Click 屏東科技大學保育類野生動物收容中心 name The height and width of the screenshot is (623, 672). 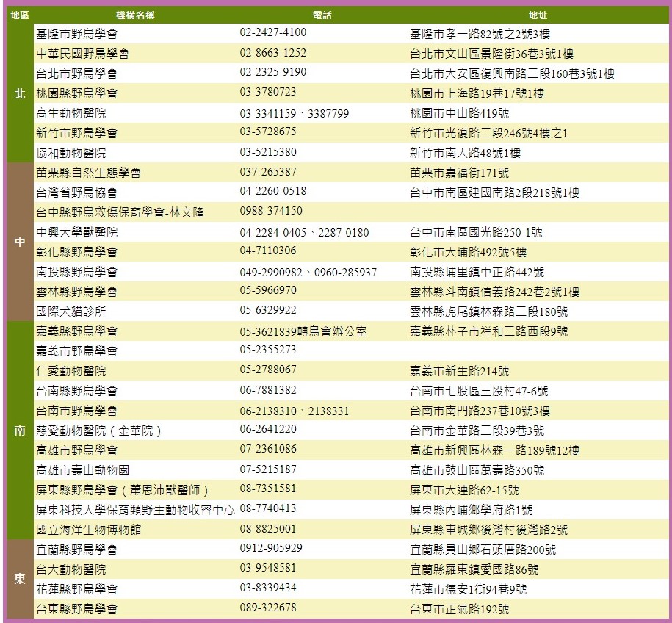135,510
